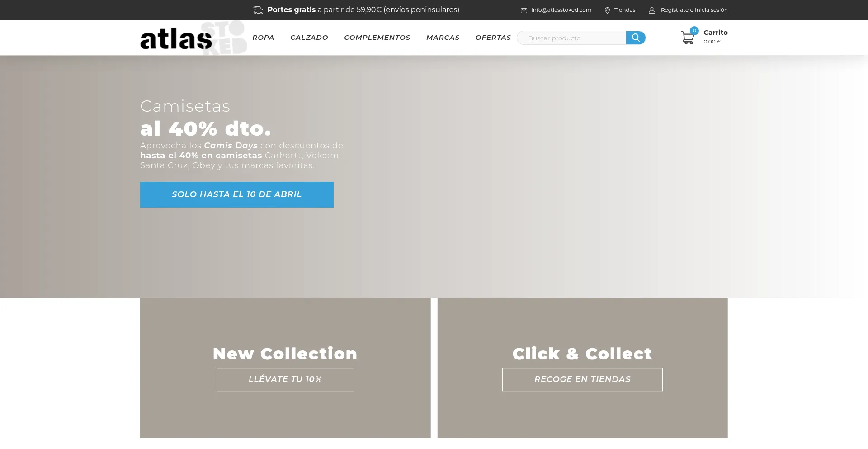Open the Tiendas link
868x449 pixels.
coord(625,10)
